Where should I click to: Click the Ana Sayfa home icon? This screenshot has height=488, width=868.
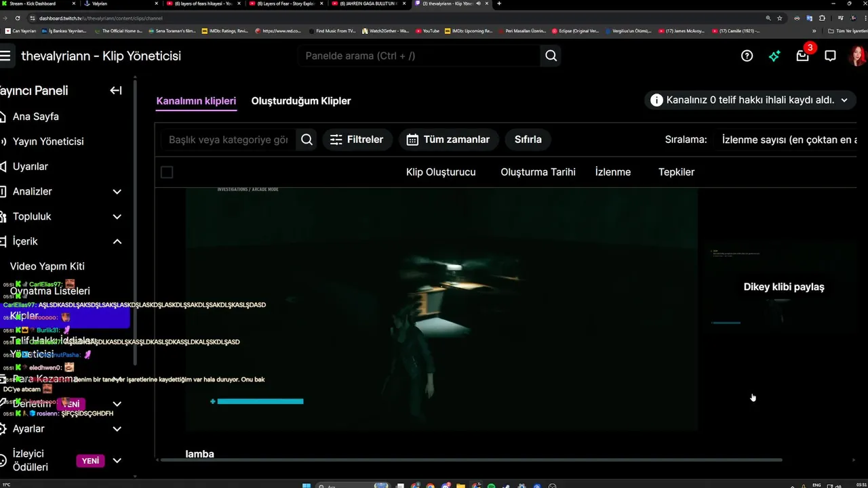coord(2,117)
